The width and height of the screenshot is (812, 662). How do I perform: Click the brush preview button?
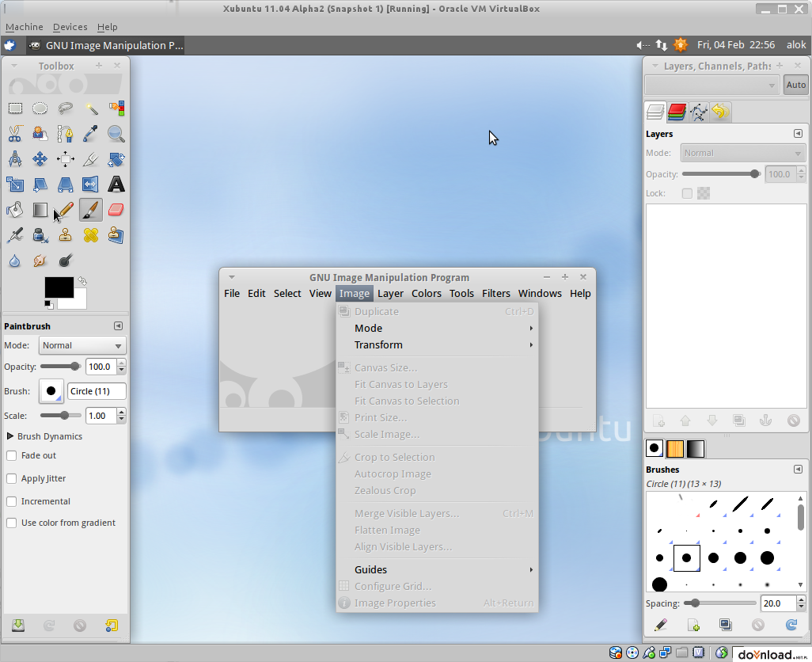(x=51, y=391)
